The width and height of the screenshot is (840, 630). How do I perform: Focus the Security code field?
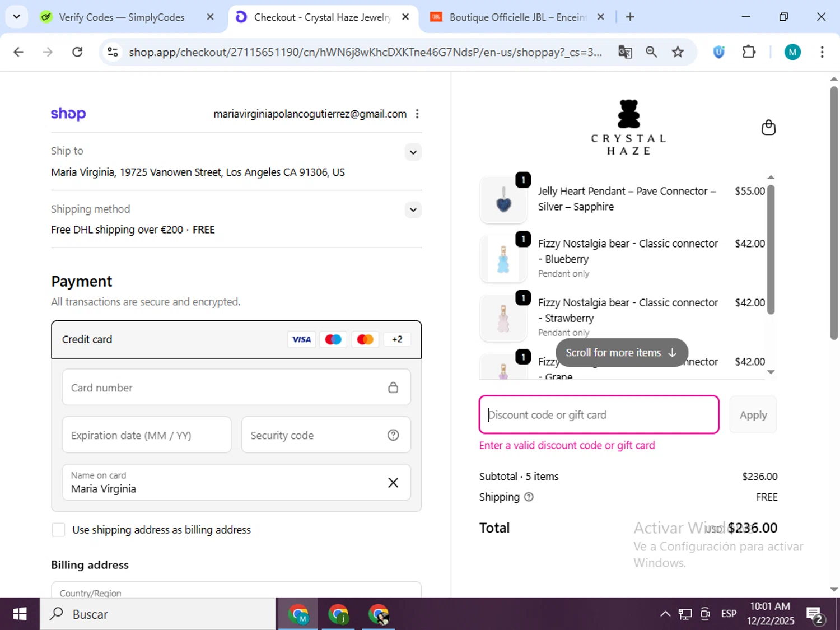point(326,435)
